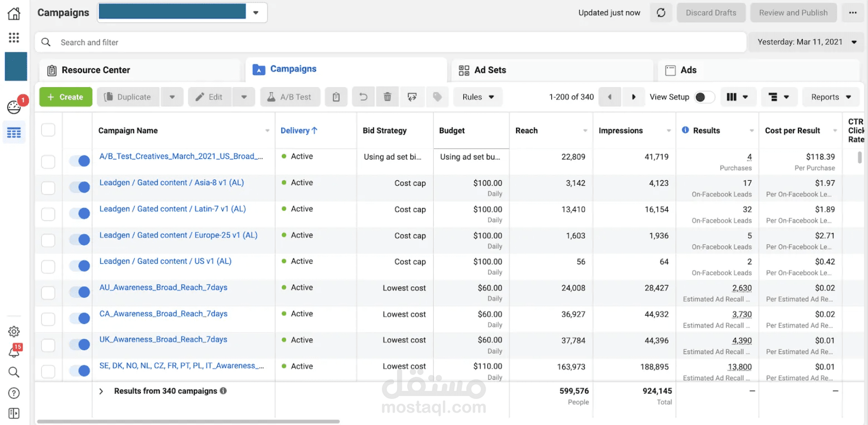
Task: Open the bottom sidebar panel toggle icon
Action: pos(14,413)
